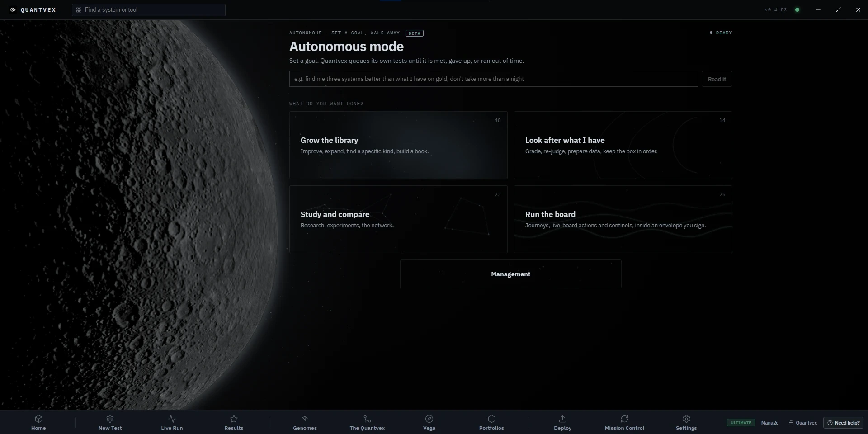Image resolution: width=868 pixels, height=434 pixels.
Task: Click the Autonomous mode heading
Action: click(346, 47)
